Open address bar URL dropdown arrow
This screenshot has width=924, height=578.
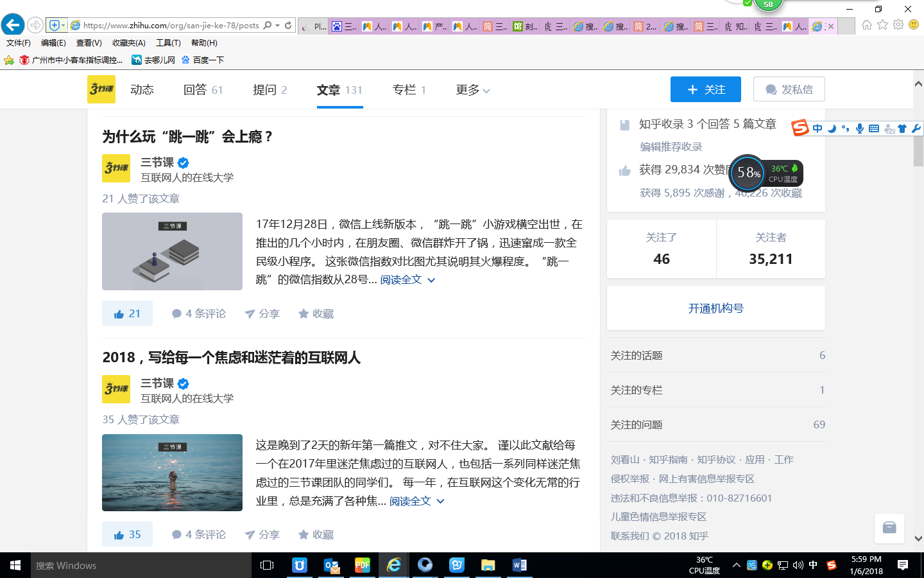(x=277, y=26)
